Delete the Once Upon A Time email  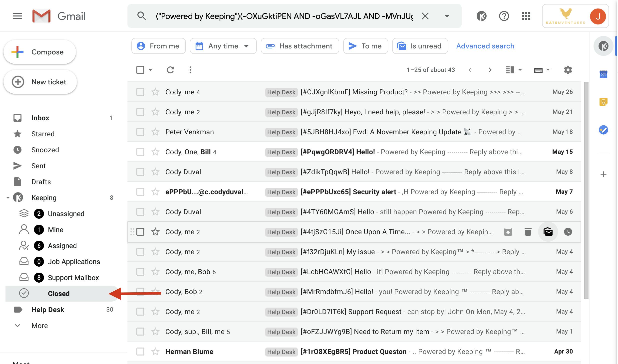pyautogui.click(x=528, y=232)
